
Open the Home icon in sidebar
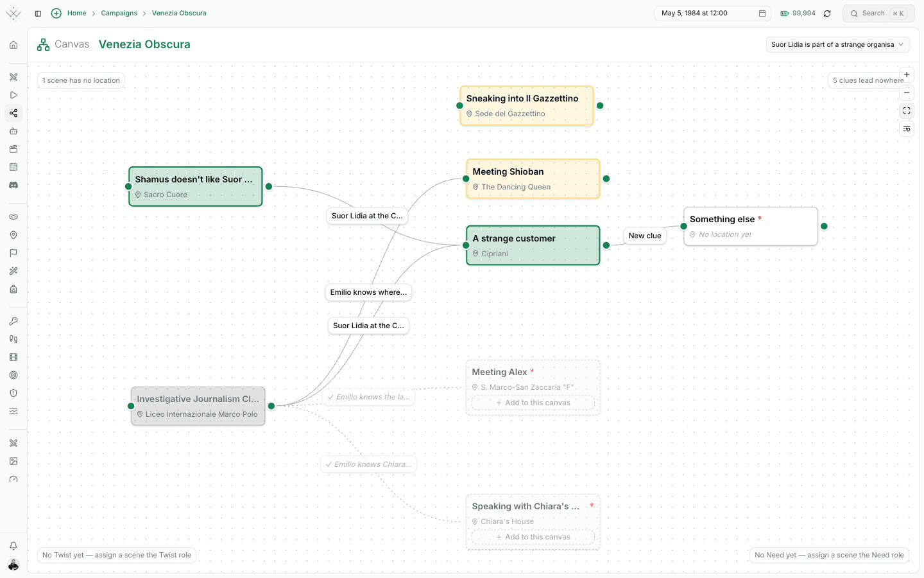click(13, 45)
